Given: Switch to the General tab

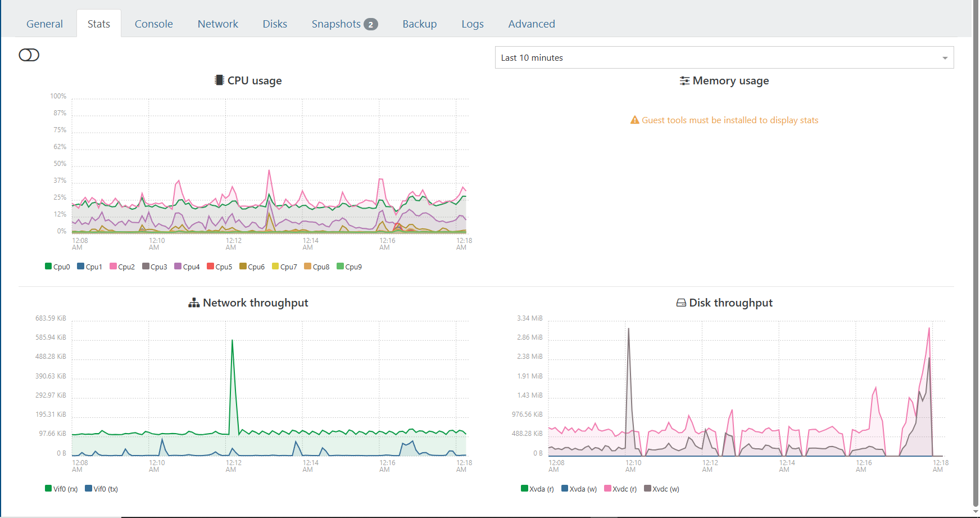Looking at the screenshot, I should (44, 24).
